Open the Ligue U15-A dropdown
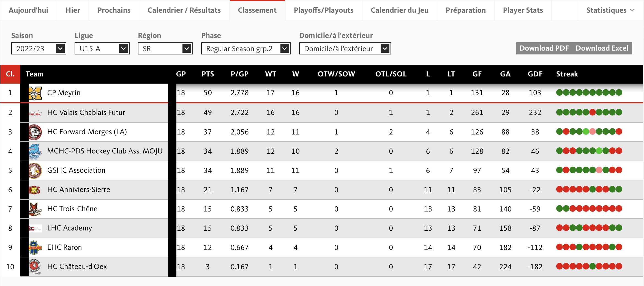Image resolution: width=644 pixels, height=286 pixels. (102, 49)
